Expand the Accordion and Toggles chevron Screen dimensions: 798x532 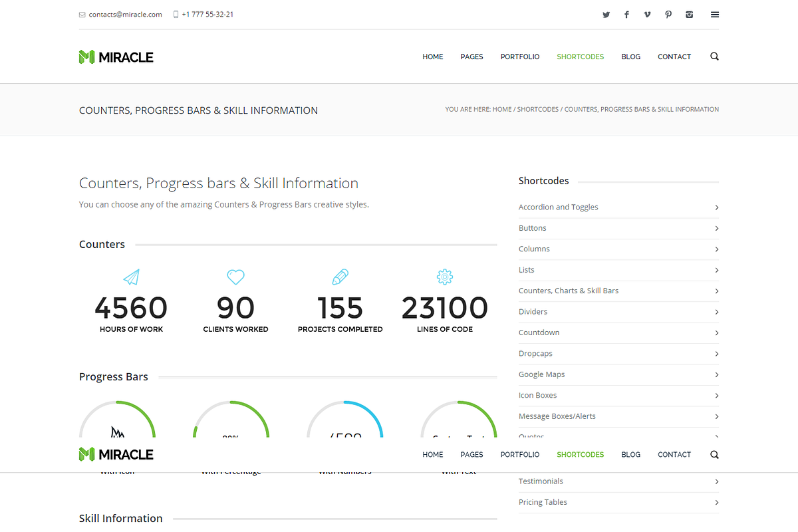716,207
